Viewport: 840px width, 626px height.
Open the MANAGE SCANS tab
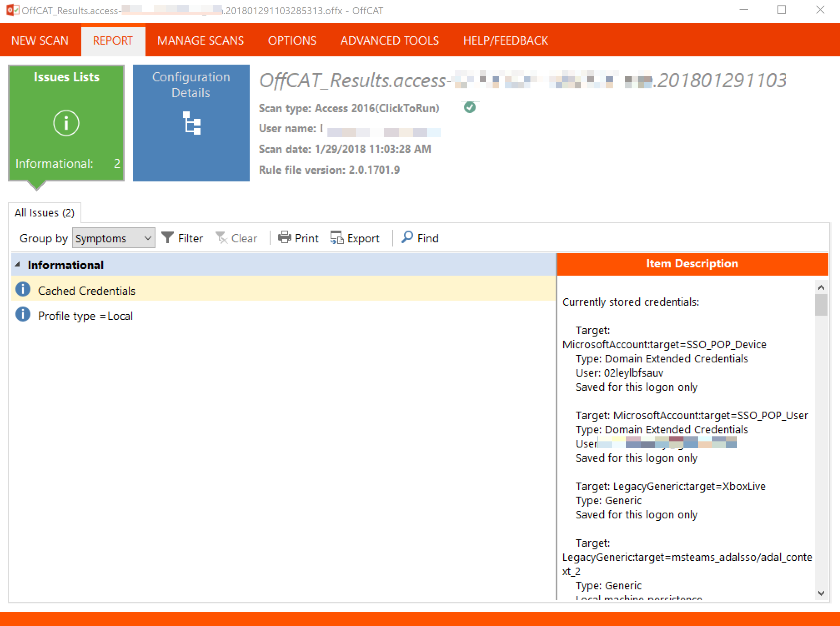[200, 40]
